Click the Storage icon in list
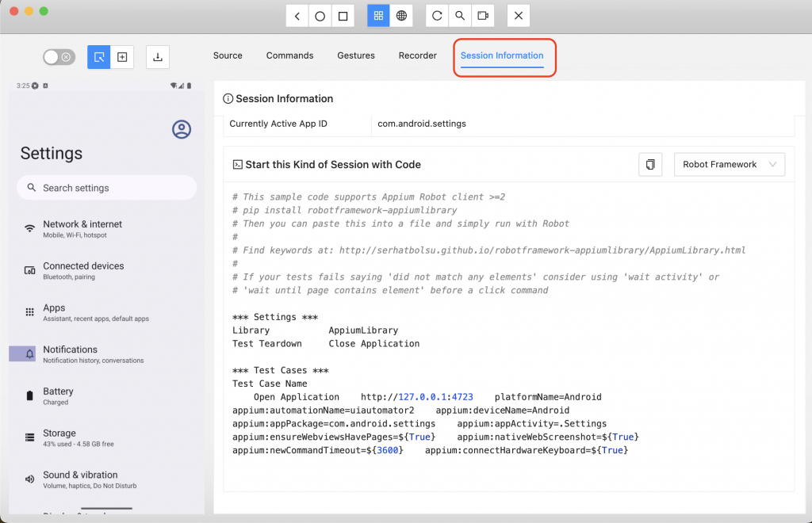 point(30,437)
